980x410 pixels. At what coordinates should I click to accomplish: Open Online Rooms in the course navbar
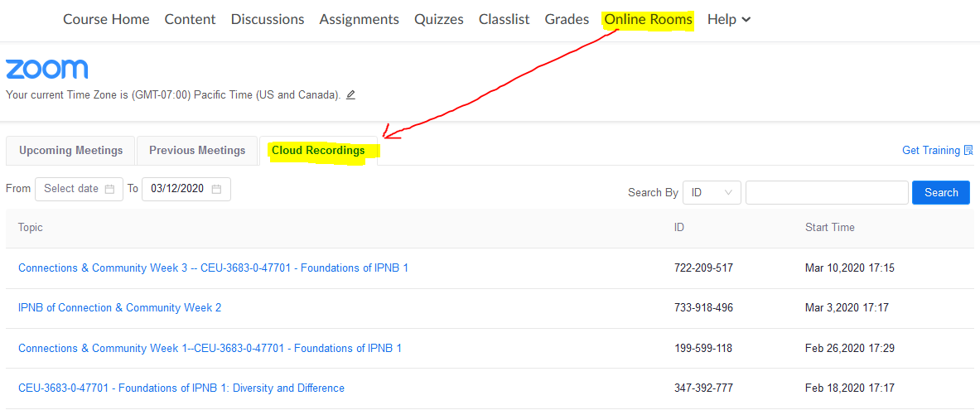pyautogui.click(x=648, y=19)
